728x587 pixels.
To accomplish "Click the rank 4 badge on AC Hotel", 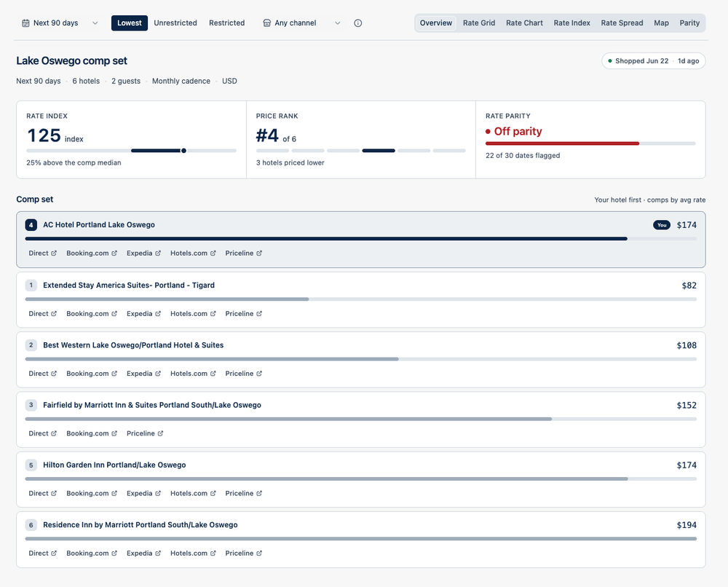I will [31, 225].
